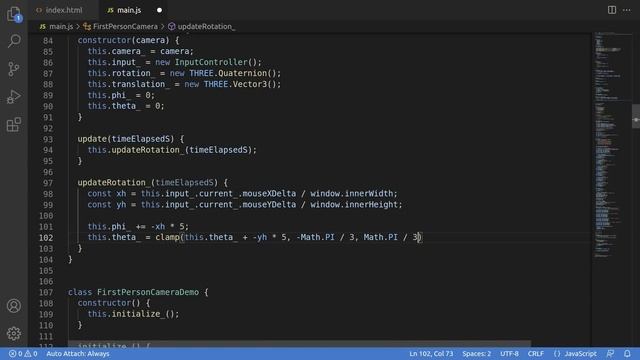
Task: Click 'mouseXDelta' on line 98
Action: 269,193
